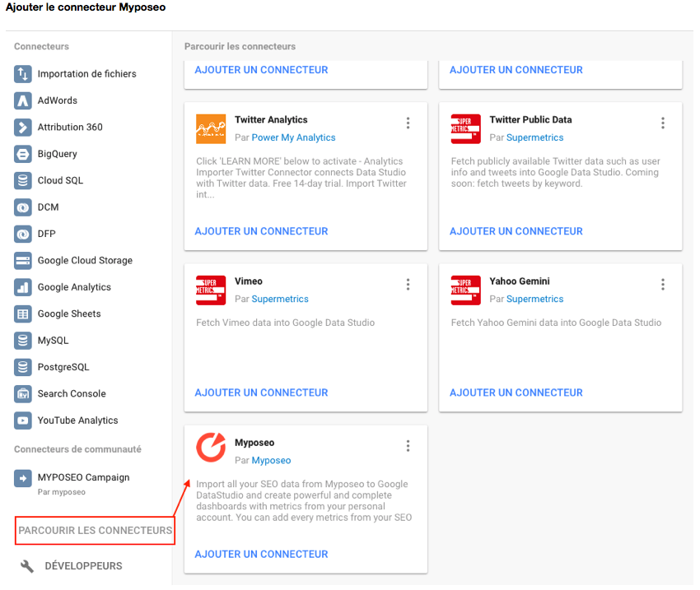This screenshot has height=590, width=700.
Task: Open the Twitter Public Data options menu
Action: [x=663, y=123]
